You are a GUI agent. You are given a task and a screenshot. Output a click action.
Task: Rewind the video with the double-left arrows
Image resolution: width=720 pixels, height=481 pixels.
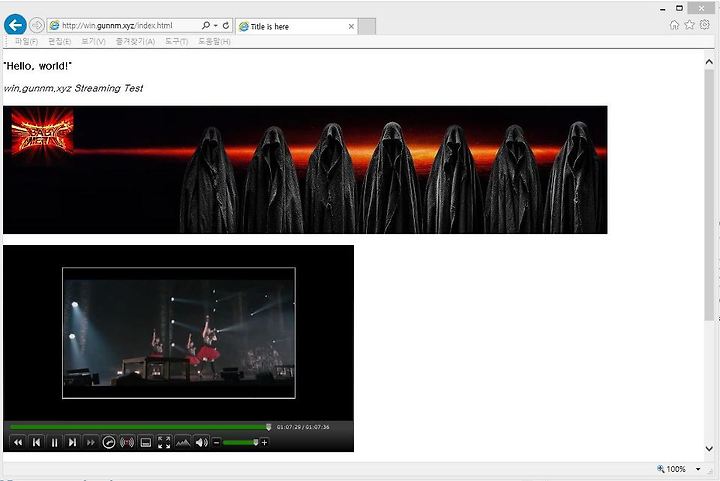pos(18,442)
